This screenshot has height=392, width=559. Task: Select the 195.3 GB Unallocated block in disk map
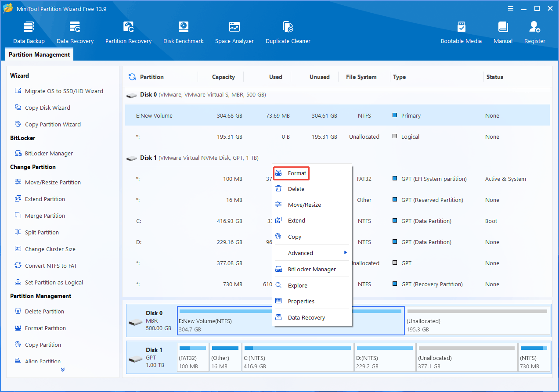click(x=477, y=321)
